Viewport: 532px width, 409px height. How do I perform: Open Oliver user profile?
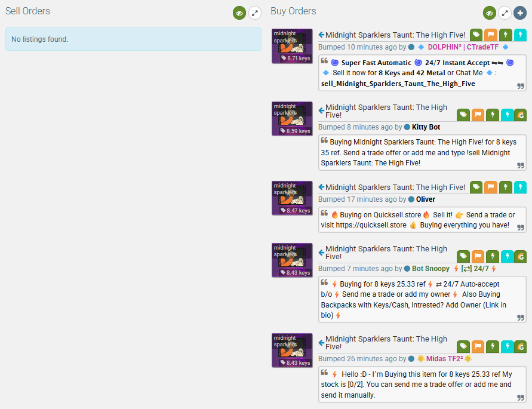coord(426,199)
